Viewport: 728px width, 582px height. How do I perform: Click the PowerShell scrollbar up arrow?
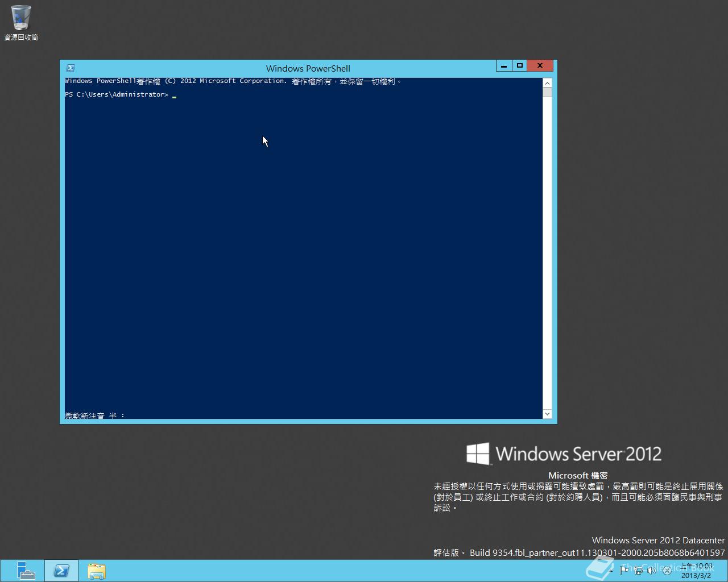coord(547,83)
